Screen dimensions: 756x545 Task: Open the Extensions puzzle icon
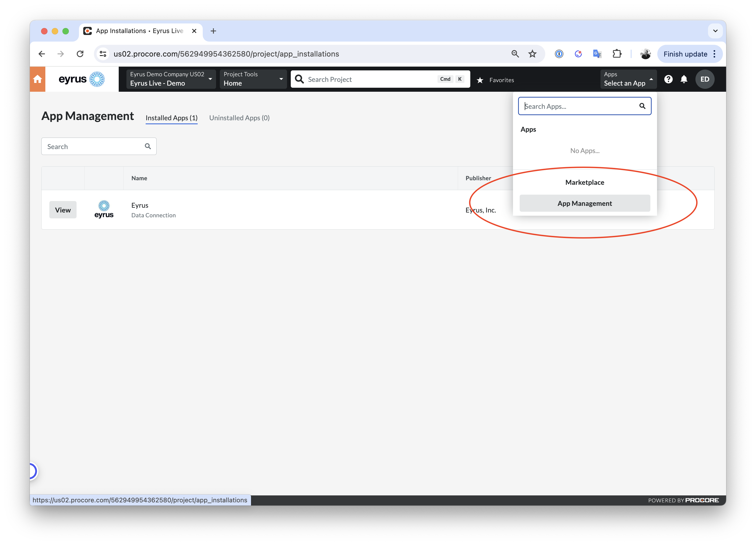pos(617,54)
